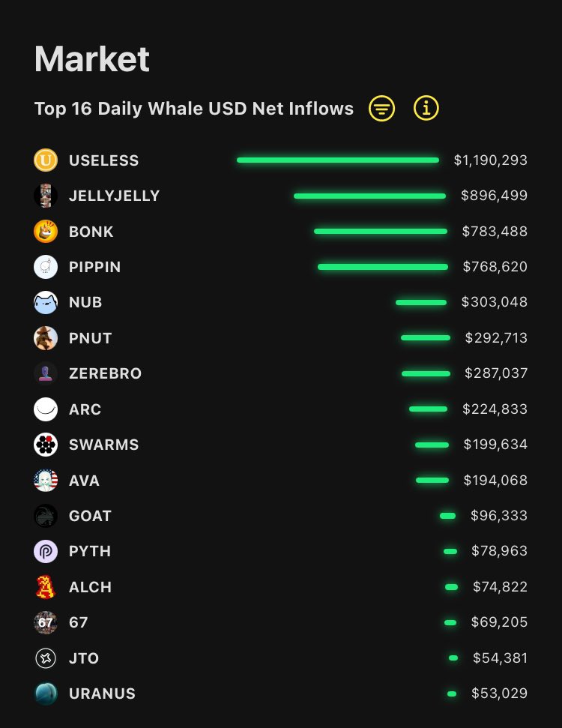Select the ZEREBRO token label
The image size is (562, 728).
pos(105,373)
